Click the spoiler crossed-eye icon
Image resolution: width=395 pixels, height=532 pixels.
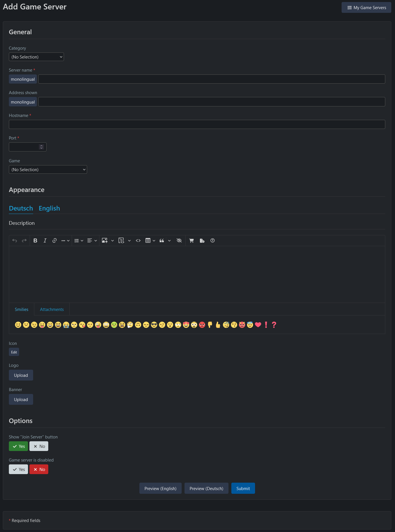(x=179, y=240)
